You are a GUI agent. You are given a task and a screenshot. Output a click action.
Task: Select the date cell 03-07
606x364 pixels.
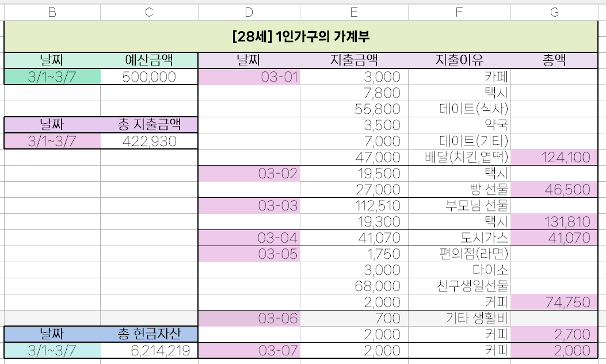tap(249, 350)
